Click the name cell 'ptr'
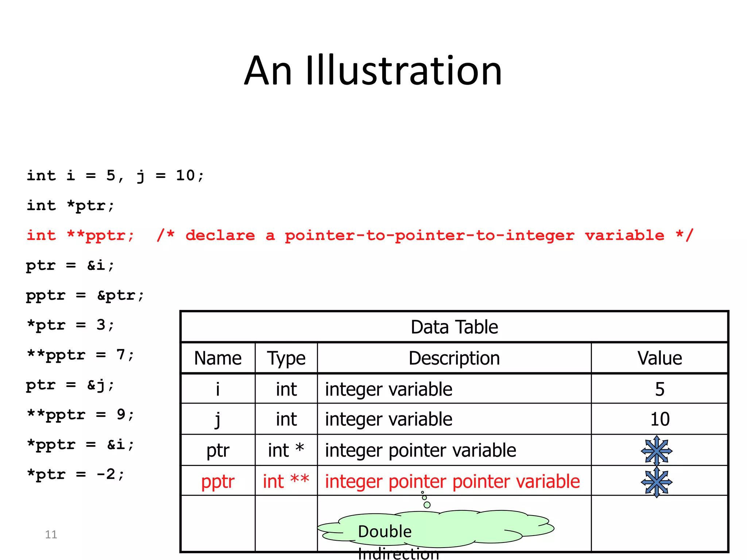 pyautogui.click(x=218, y=450)
